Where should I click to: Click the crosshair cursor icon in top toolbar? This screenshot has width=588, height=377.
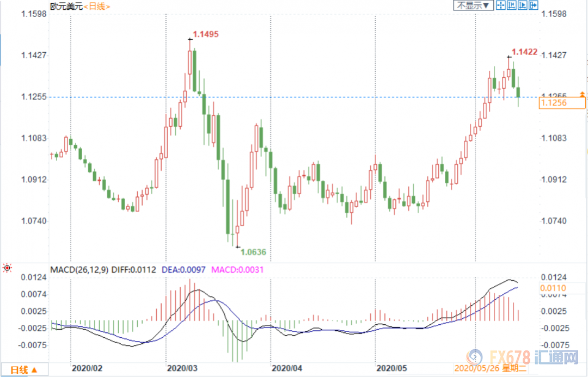tap(500, 5)
